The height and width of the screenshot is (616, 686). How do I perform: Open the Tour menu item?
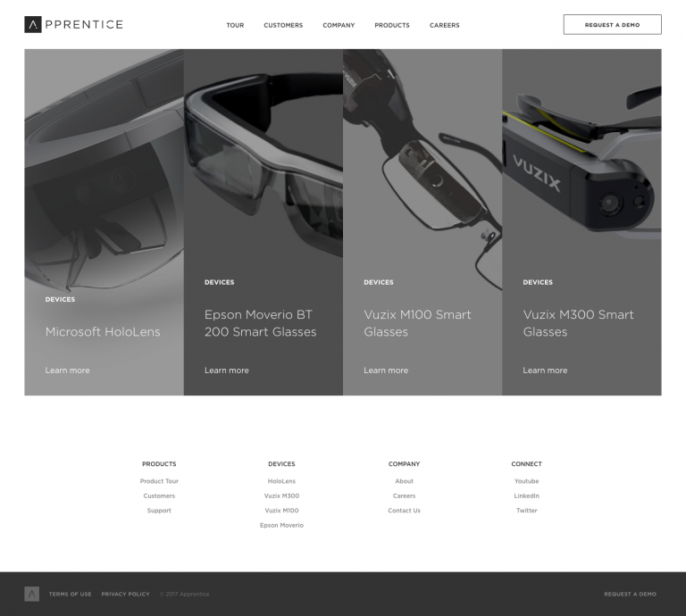click(x=235, y=25)
